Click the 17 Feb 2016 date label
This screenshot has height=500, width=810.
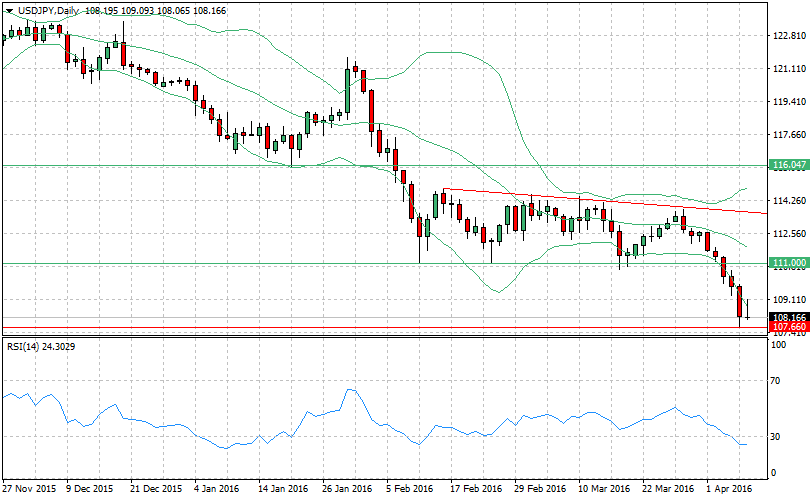click(475, 489)
